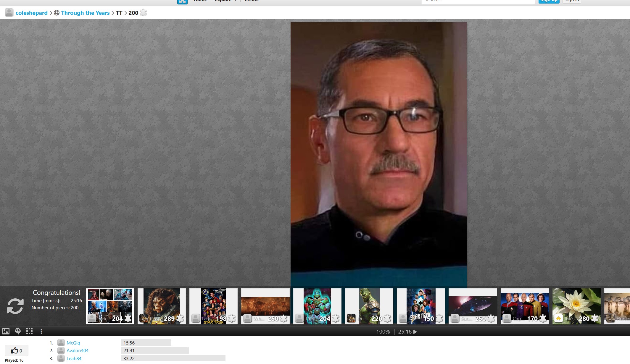The height and width of the screenshot is (364, 630).
Task: Click Avalon304's avatar icon in leaderboard
Action: click(x=61, y=350)
